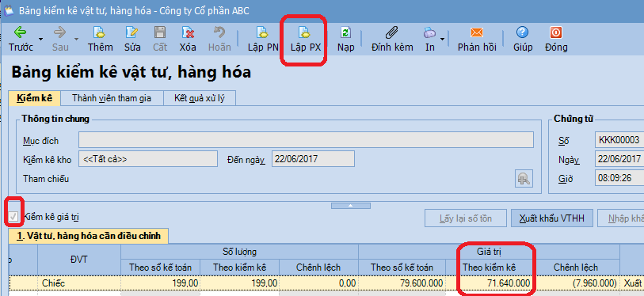Expand the In print options arrow
Viewport: 644px width, 296px height.
pyautogui.click(x=442, y=39)
